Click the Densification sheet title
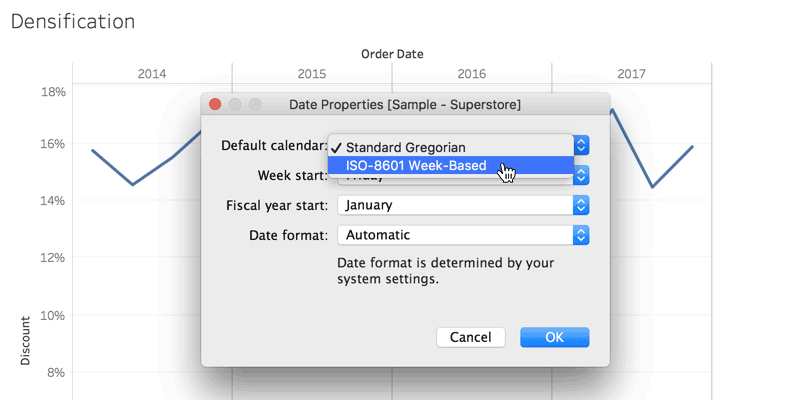Screen dimensions: 800x400 [x=72, y=21]
